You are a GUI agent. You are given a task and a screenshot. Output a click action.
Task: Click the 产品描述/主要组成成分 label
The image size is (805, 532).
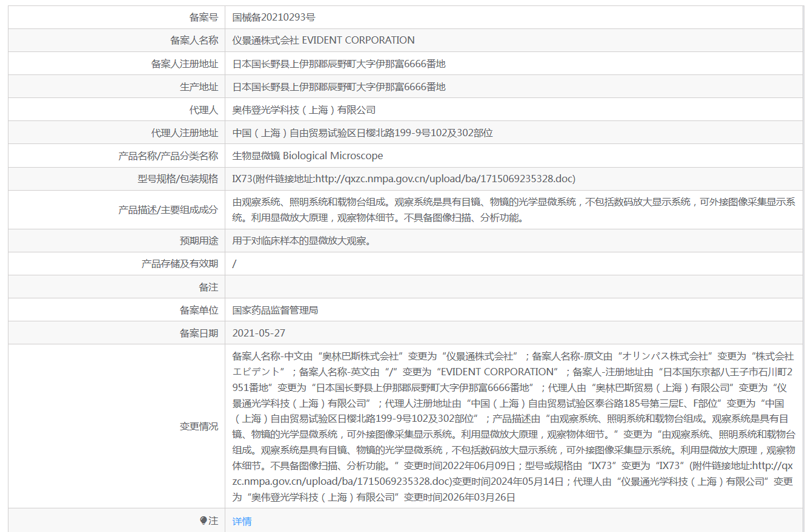click(168, 209)
